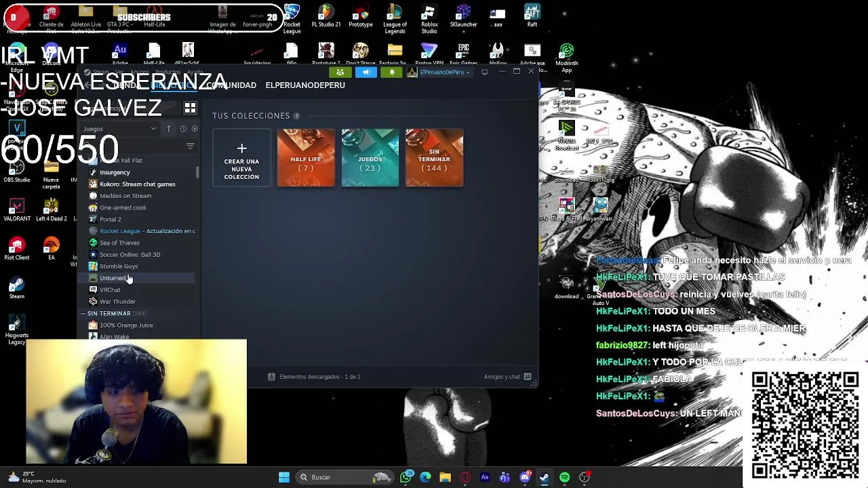Open OBS Studio from taskbar
868x488 pixels.
pos(585,477)
